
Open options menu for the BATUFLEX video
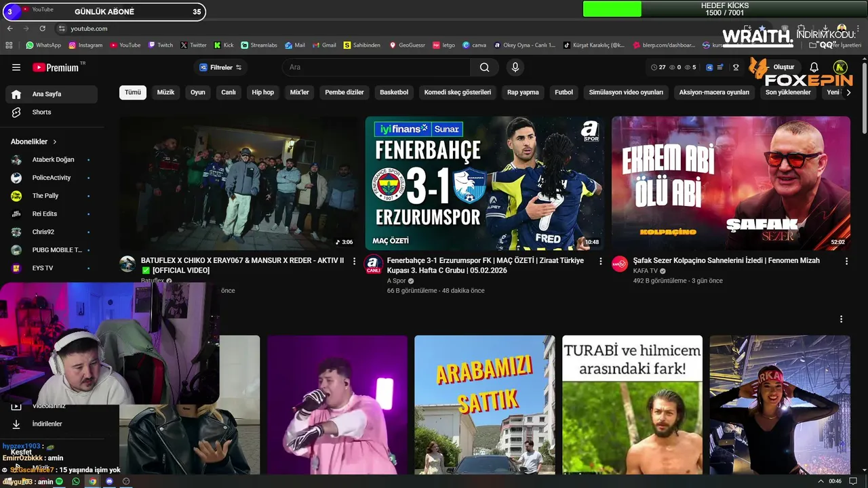pyautogui.click(x=354, y=261)
